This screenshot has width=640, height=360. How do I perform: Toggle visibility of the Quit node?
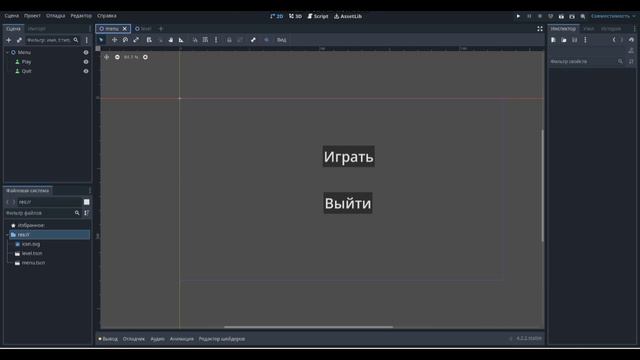[x=86, y=71]
